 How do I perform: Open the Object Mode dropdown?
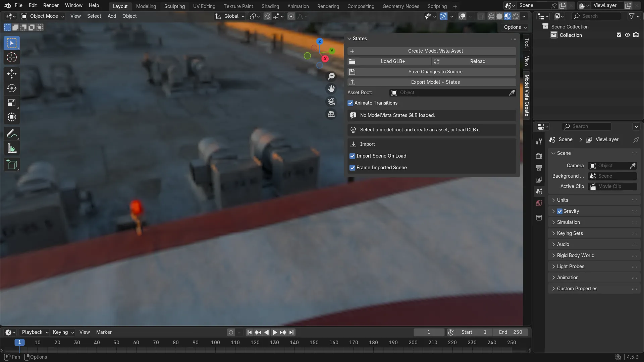[42, 16]
